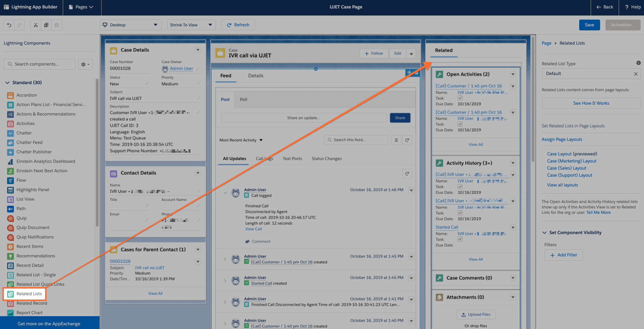Click the Add Filter button

pos(564,255)
